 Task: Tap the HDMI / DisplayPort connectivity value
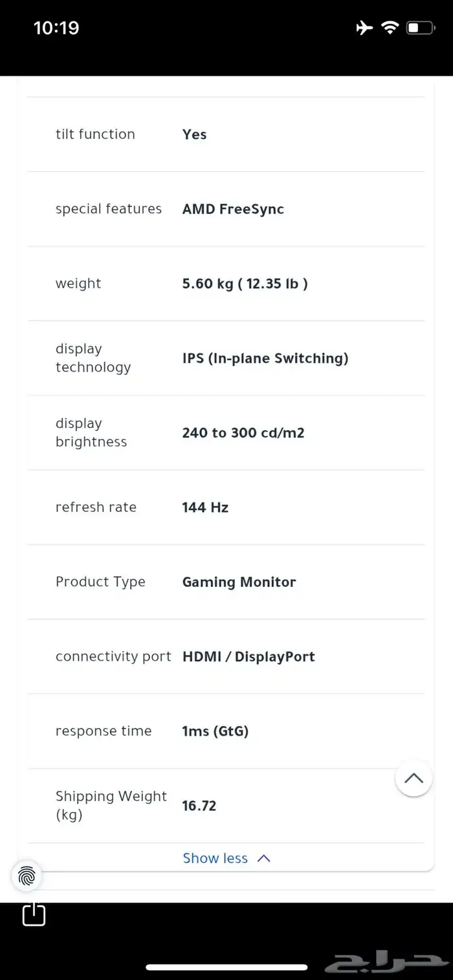click(x=249, y=657)
